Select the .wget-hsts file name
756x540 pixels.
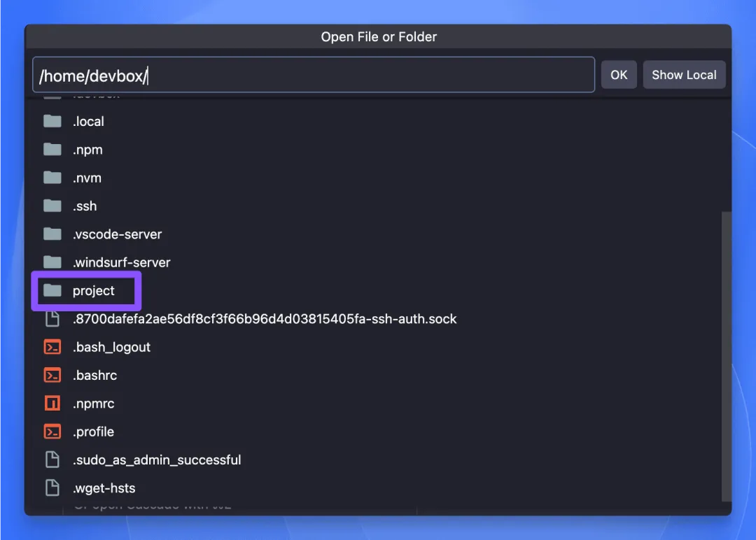tap(104, 488)
